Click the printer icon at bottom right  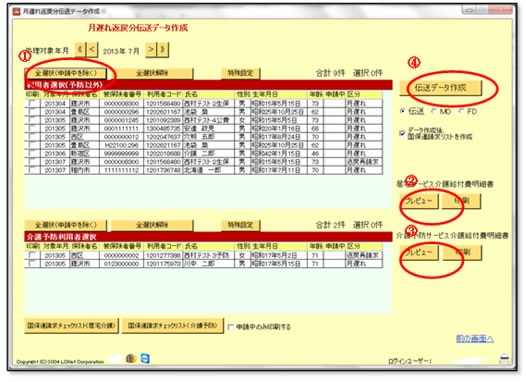[504, 359]
